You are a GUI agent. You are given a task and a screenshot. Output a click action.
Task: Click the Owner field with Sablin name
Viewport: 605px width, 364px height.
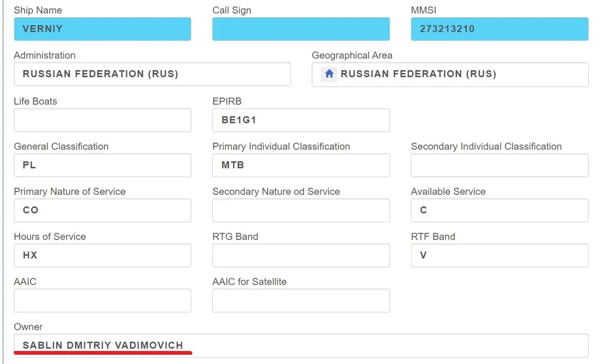[x=301, y=345]
